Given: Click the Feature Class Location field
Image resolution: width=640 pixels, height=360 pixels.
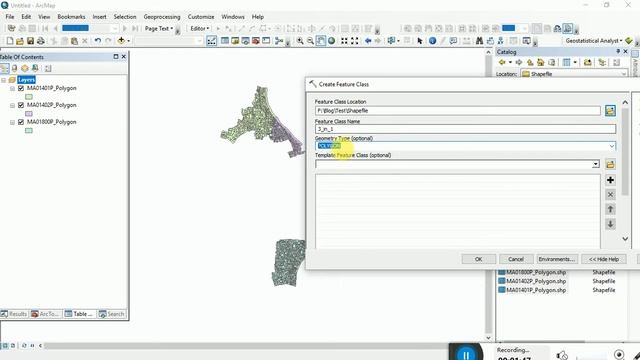Looking at the screenshot, I should 458,111.
